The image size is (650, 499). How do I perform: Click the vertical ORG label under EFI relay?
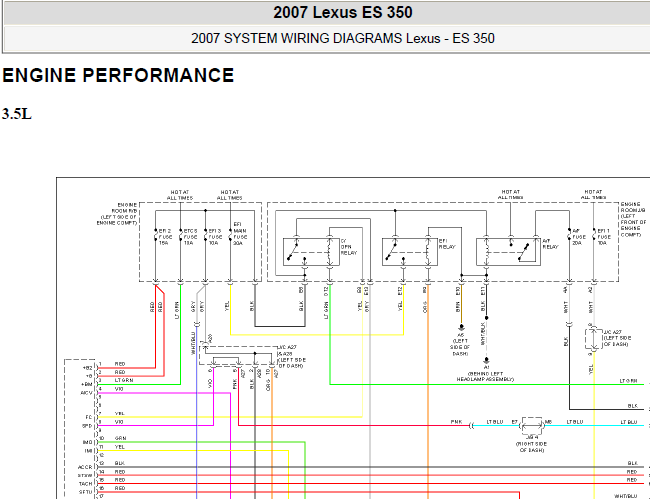(x=425, y=307)
